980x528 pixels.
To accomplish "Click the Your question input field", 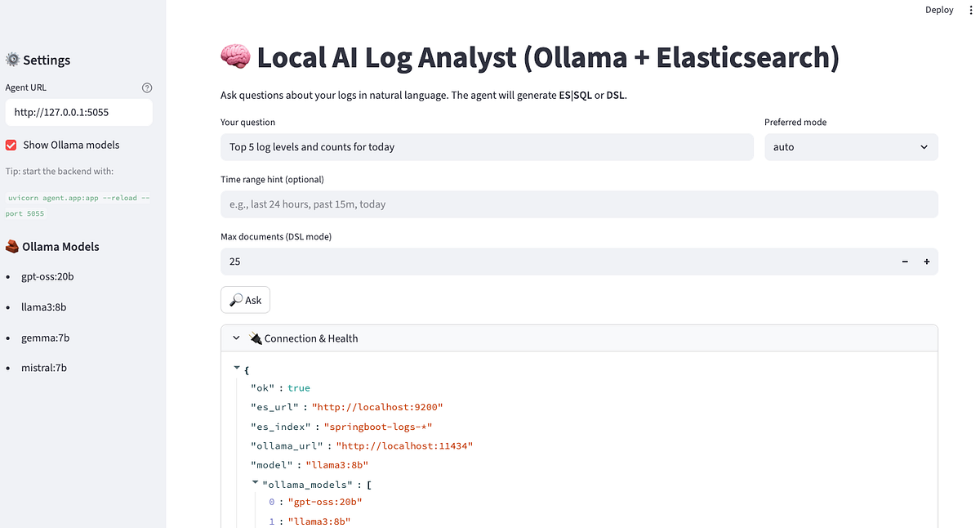I will point(487,147).
